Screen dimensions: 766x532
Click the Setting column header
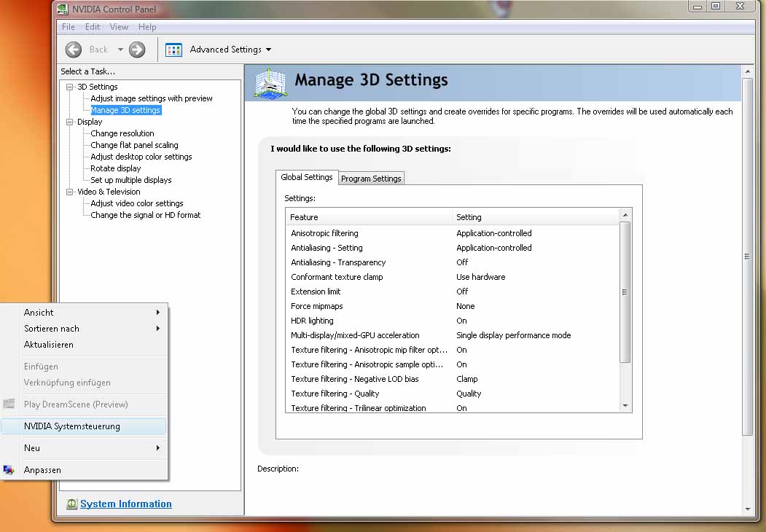(x=536, y=217)
